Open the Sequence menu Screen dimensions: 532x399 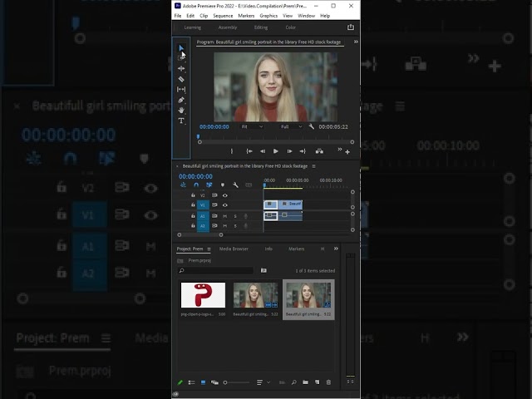223,16
